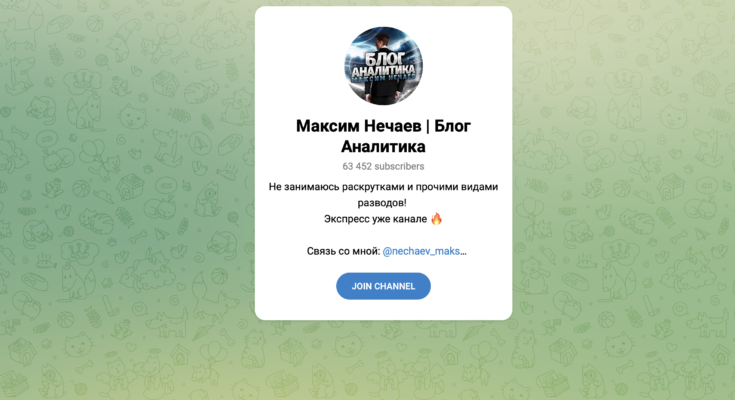Image resolution: width=735 pixels, height=400 pixels.
Task: Click the word Аналитика in the title
Action: click(x=383, y=147)
